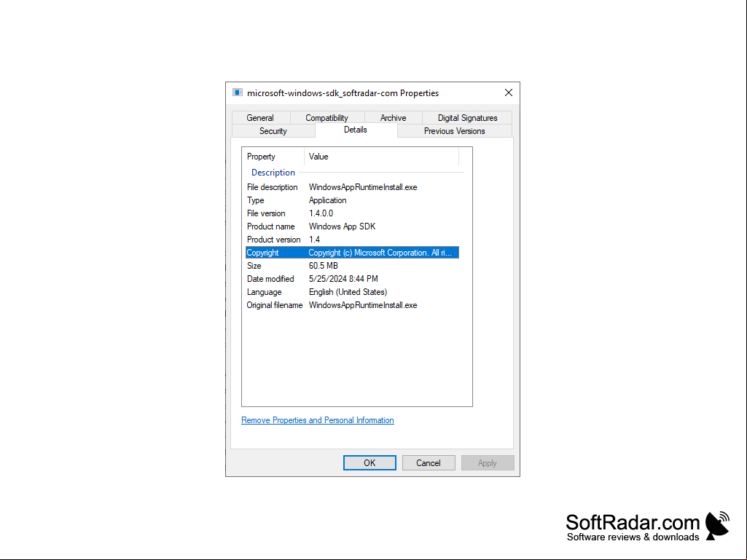This screenshot has width=747, height=560.
Task: Select the highlighted Copyright row
Action: click(352, 253)
